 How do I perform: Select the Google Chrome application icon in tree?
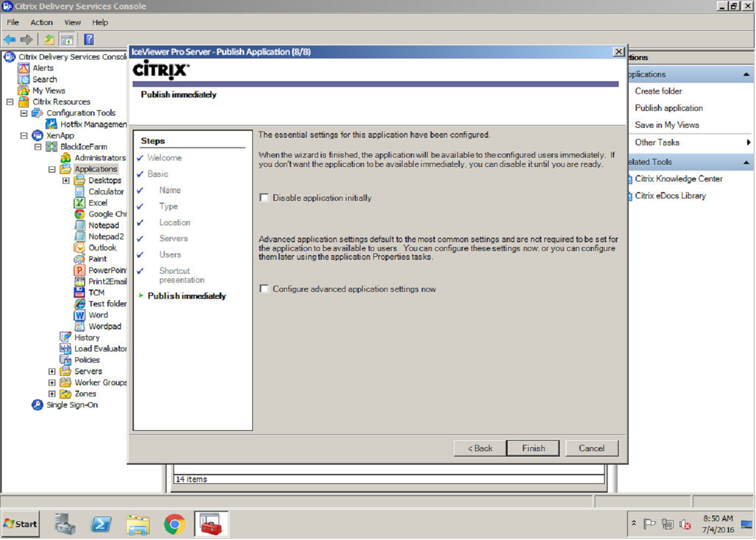pyautogui.click(x=79, y=214)
